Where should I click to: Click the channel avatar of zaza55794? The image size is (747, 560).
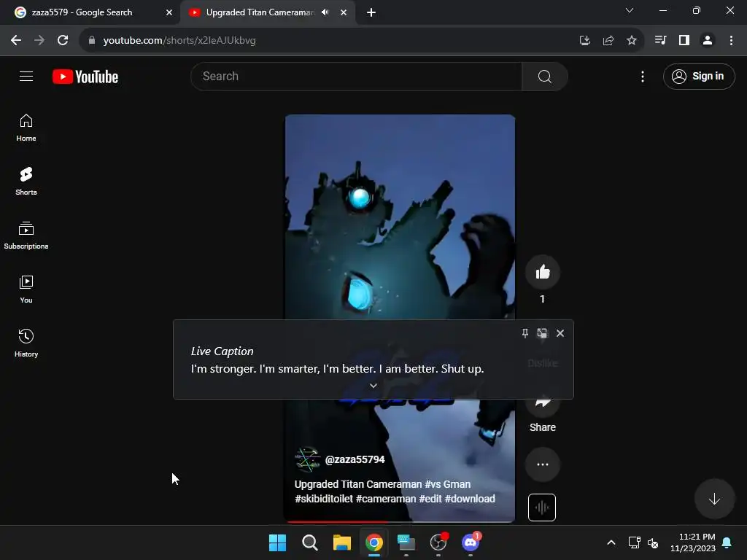pos(307,459)
